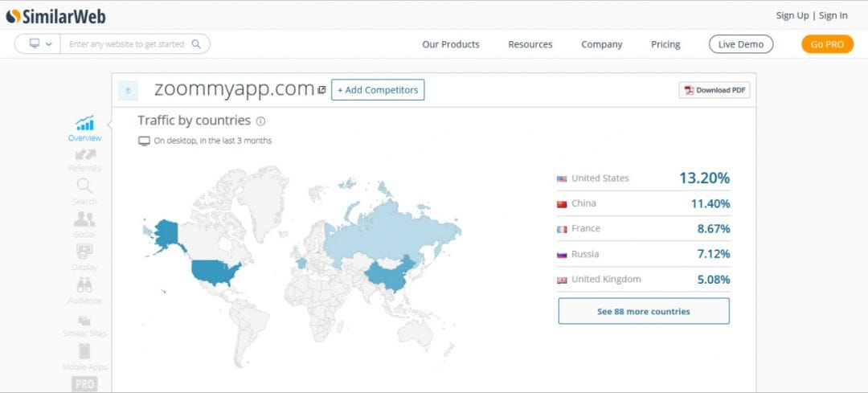Click the 11.40% traffic value
The image size is (868, 393).
(x=710, y=203)
